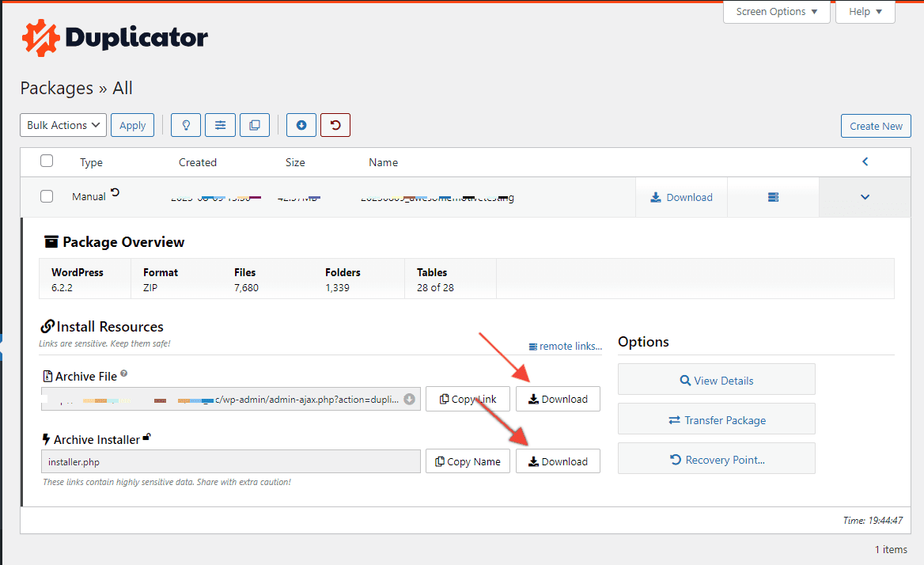
Task: Open the storage server icon in package row
Action: [x=773, y=197]
